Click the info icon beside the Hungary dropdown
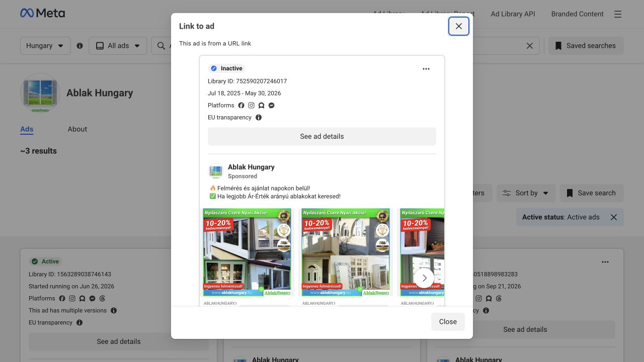The height and width of the screenshot is (362, 644). pos(79,46)
